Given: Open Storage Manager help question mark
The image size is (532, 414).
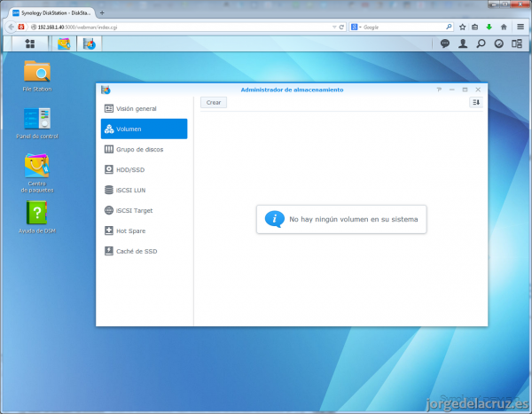Looking at the screenshot, I should pyautogui.click(x=439, y=90).
